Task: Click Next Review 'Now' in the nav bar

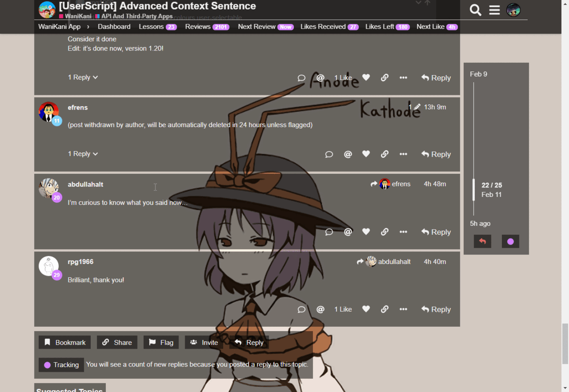Action: click(266, 27)
